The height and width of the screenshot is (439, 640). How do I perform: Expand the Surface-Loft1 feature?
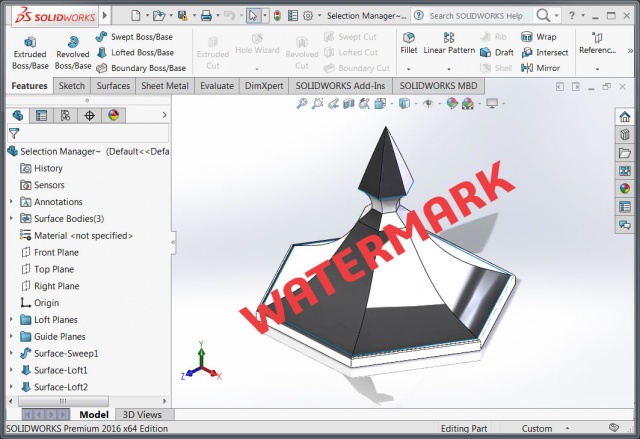coord(11,370)
